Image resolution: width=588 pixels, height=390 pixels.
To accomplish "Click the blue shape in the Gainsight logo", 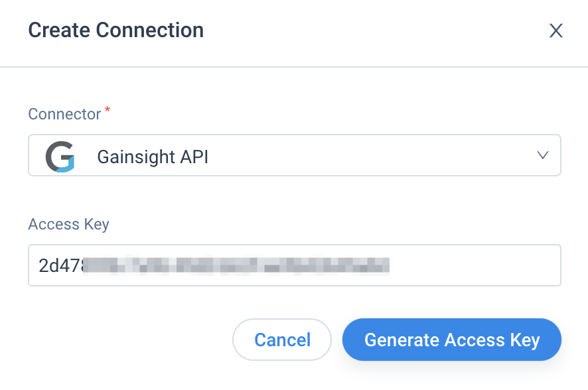I will [x=67, y=165].
